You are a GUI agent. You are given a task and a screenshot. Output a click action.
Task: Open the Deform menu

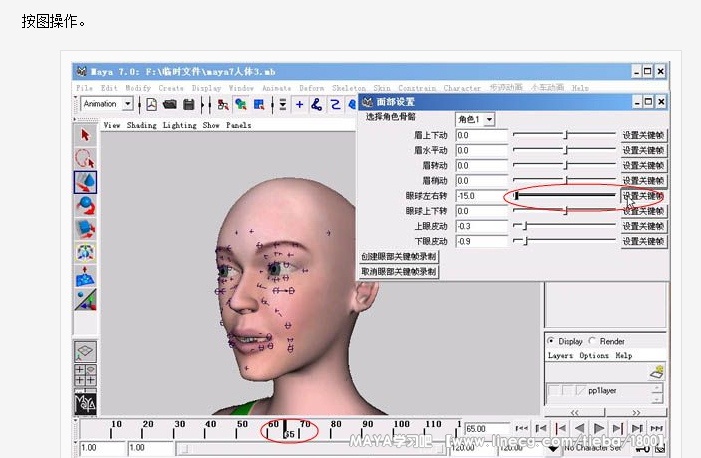(x=312, y=88)
